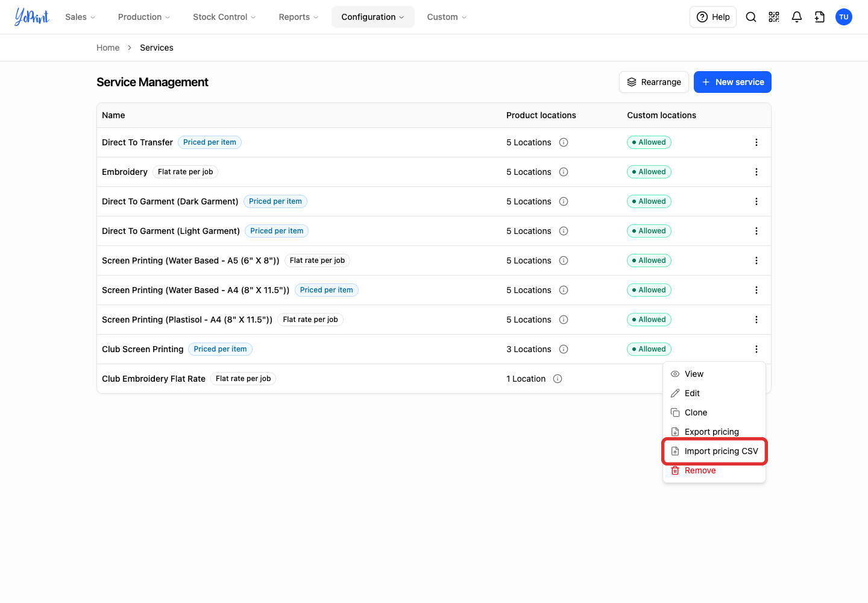The width and height of the screenshot is (868, 603).
Task: Open actions menu for Direct To Garment (Dark Garment)
Action: tap(756, 201)
